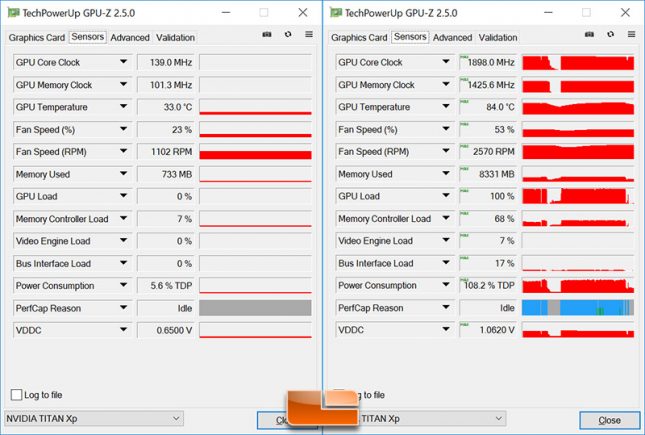
Task: Click GPU Temperature graph in right window
Action: tap(578, 107)
